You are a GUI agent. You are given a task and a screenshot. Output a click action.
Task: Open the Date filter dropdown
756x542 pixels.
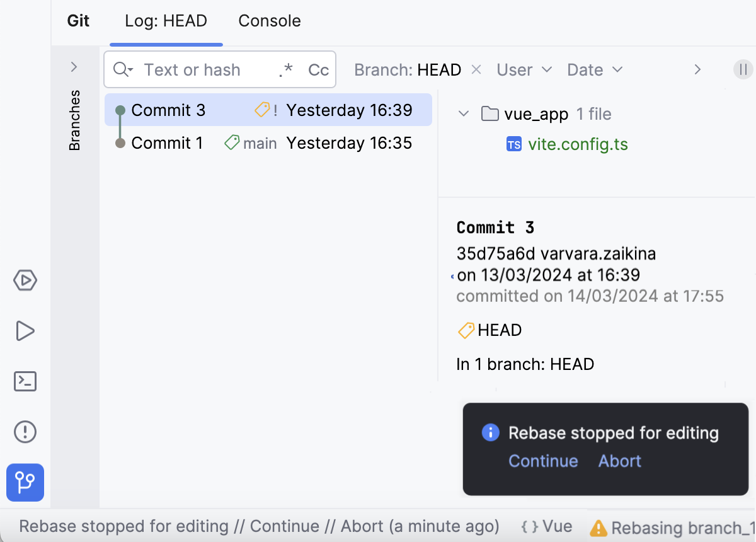593,69
